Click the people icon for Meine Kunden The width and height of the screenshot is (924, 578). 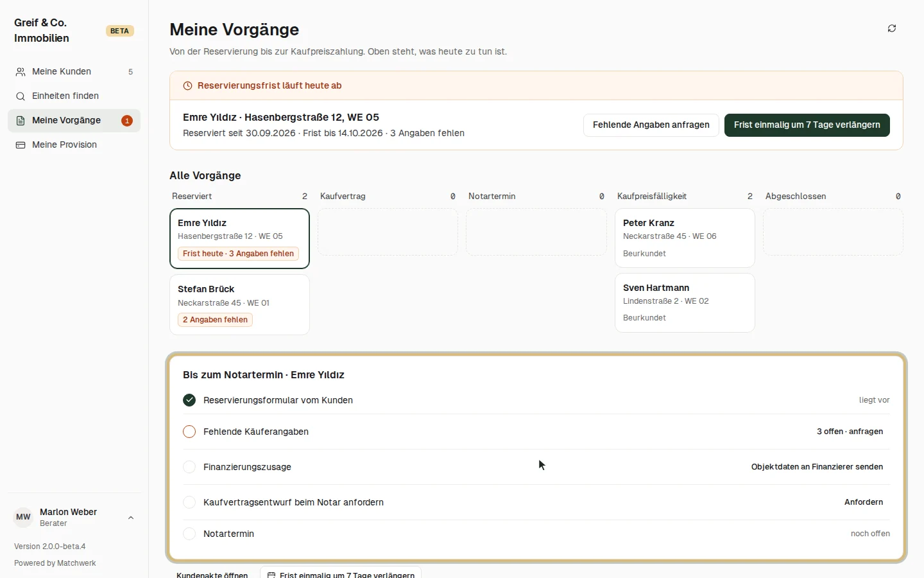(21, 72)
